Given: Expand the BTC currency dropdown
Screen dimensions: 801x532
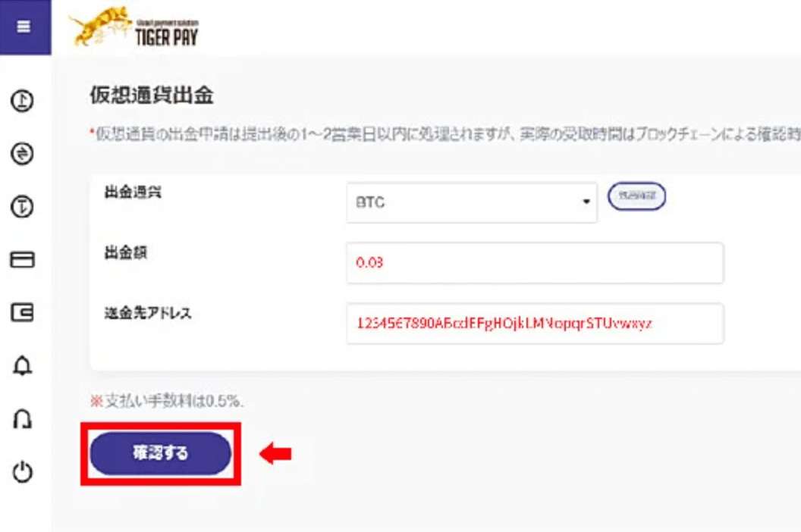Looking at the screenshot, I should [472, 202].
